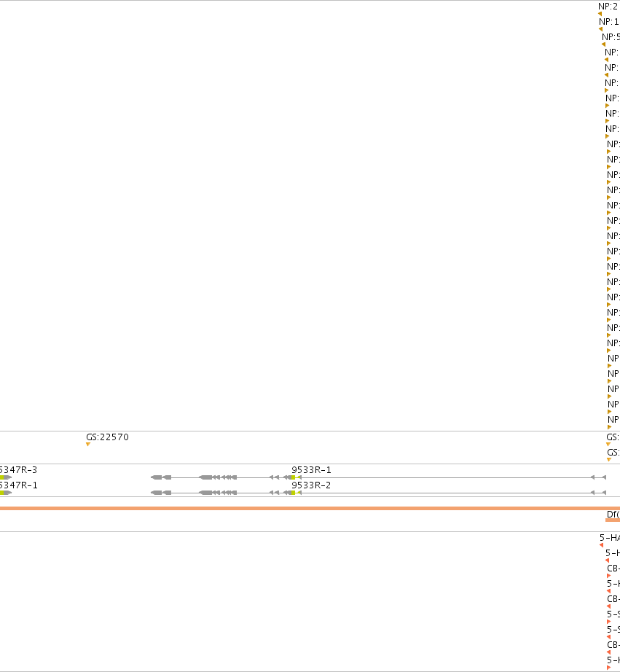Click the triangle marker under GS:22570
Screen dimensions: 620x672
coord(88,445)
